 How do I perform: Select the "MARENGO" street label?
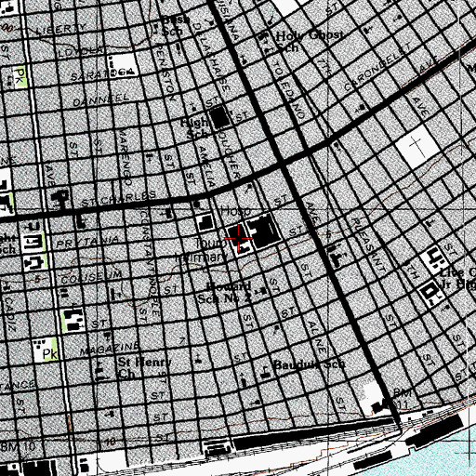(126, 157)
